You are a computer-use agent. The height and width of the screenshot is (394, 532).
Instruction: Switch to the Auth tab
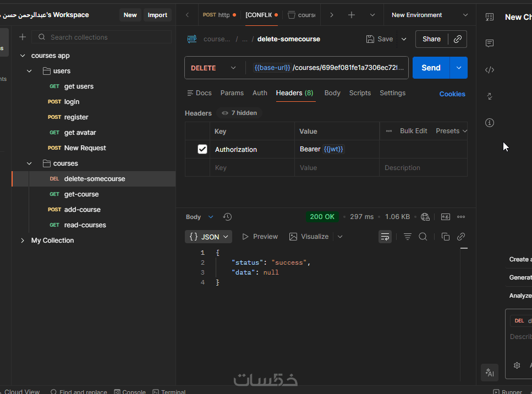[x=260, y=93]
